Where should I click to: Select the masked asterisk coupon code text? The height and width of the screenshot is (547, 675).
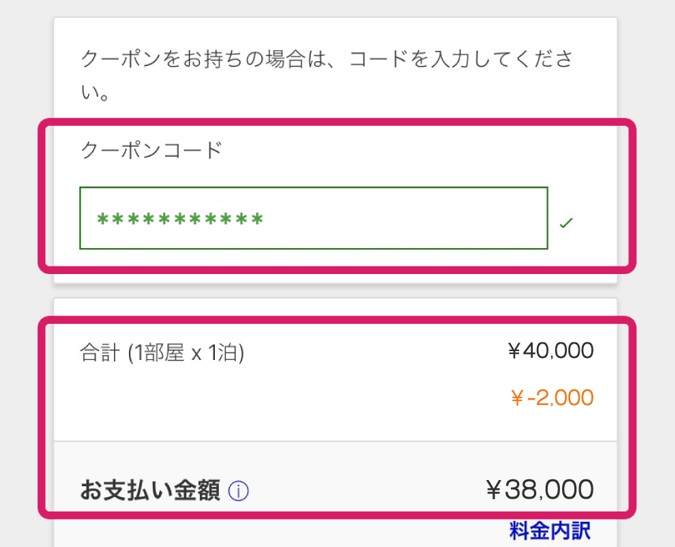[180, 219]
